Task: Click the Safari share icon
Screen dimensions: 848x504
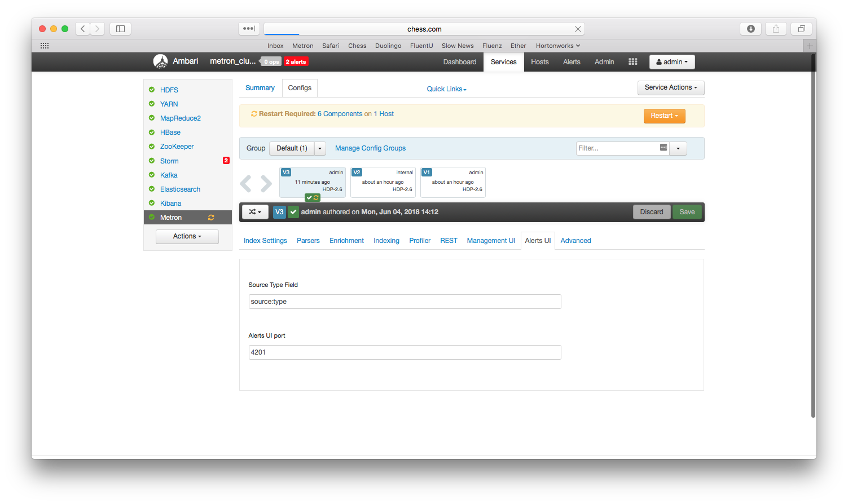Action: click(776, 29)
